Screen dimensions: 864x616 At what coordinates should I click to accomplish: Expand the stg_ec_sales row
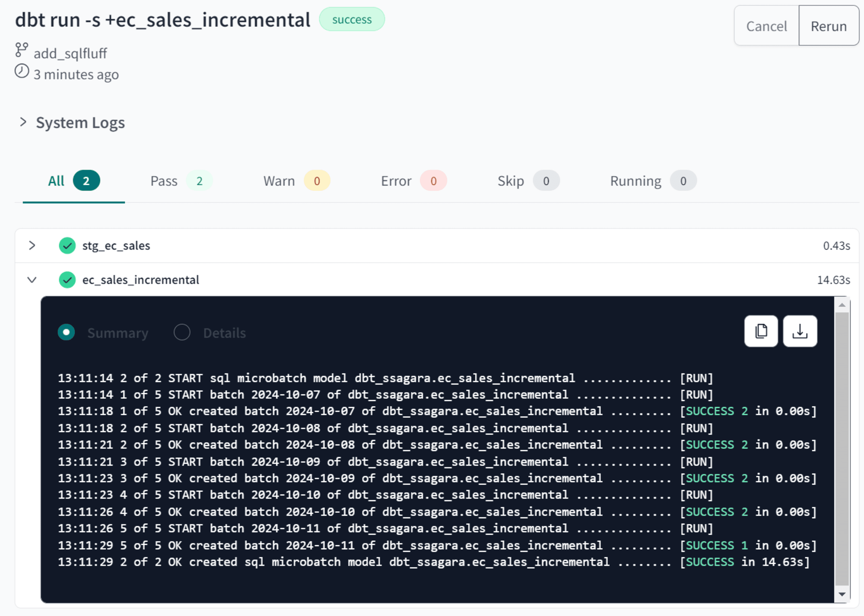coord(32,246)
